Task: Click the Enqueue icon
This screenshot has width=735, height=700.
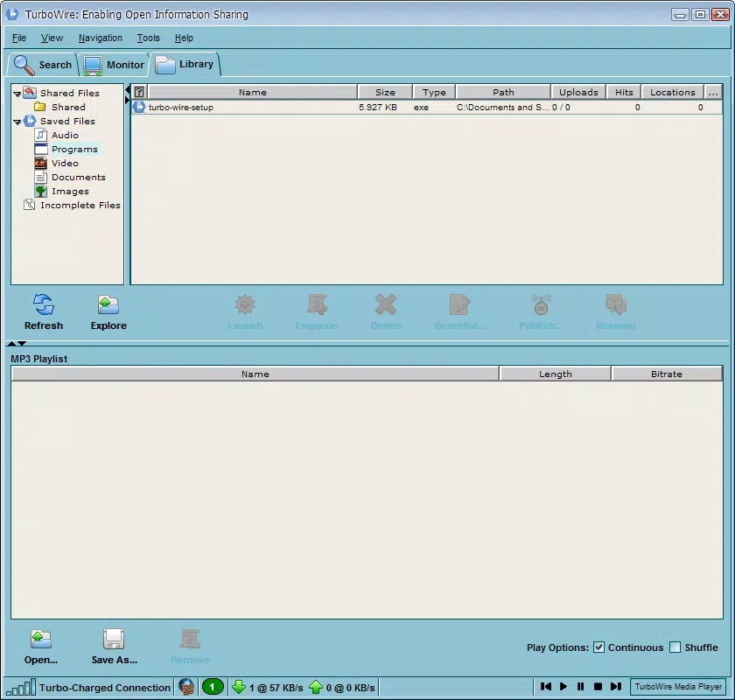Action: click(x=317, y=304)
